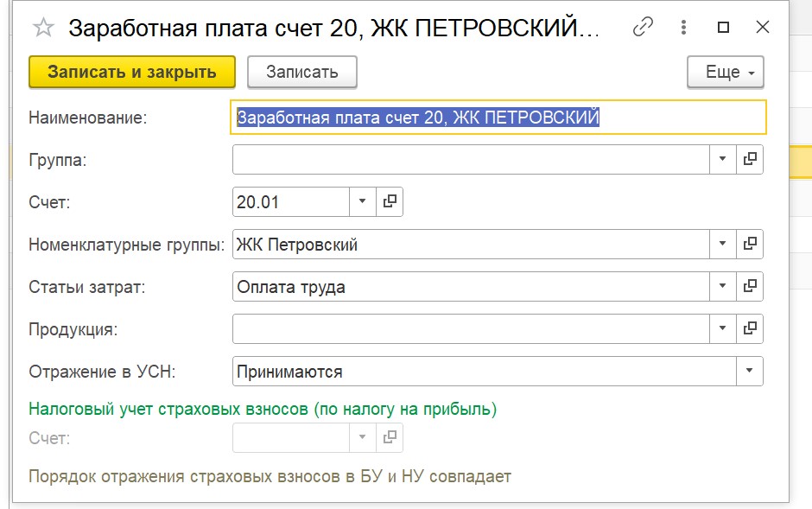
Task: Expand the Продукция dropdown arrow
Action: [722, 328]
